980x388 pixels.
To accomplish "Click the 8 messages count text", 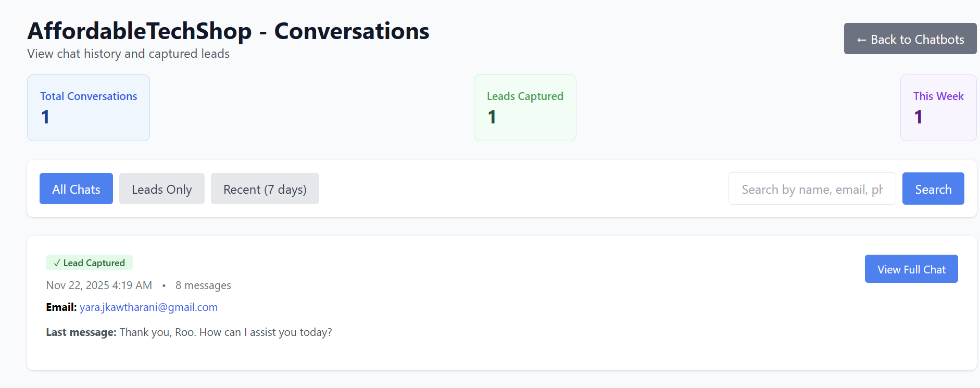I will [x=203, y=285].
